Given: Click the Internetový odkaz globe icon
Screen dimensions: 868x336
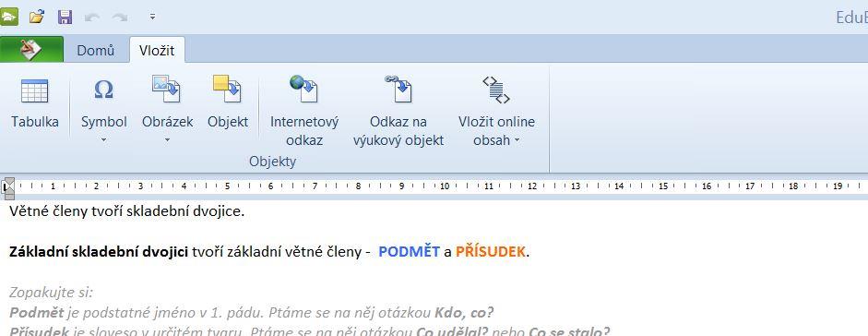Looking at the screenshot, I should coord(303,90).
